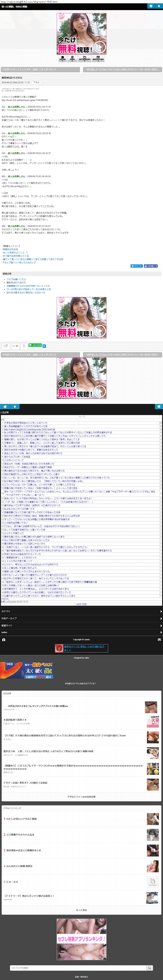The width and height of the screenshot is (163, 980).
Task: Click the PC view monitor icon in top header
Action: [x=151, y=6]
